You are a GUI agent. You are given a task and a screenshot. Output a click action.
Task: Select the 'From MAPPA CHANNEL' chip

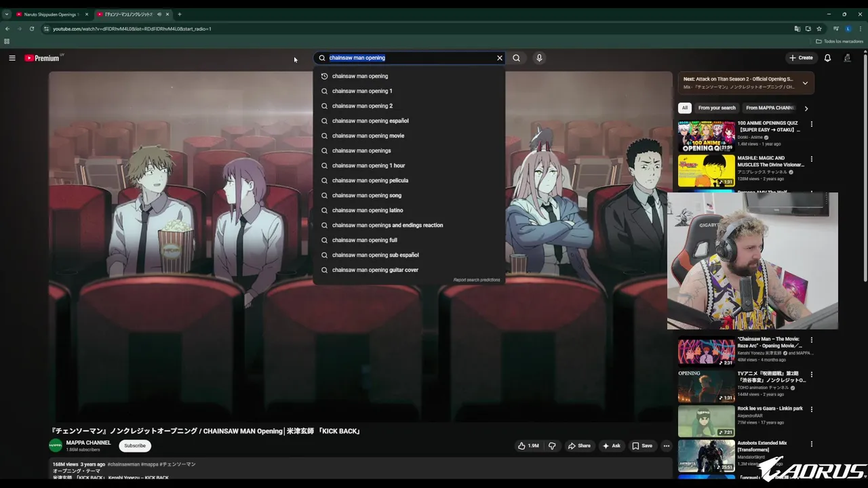[770, 108]
